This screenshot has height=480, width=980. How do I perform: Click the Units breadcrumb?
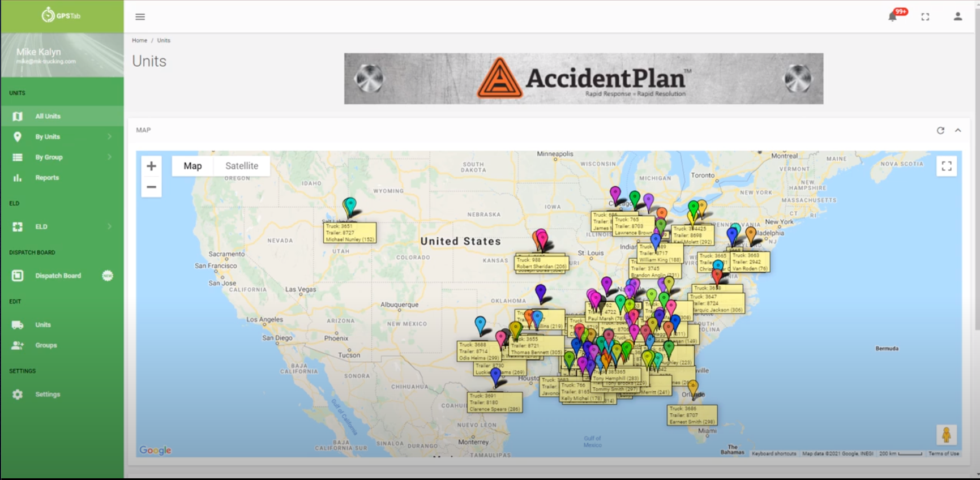pyautogui.click(x=164, y=41)
